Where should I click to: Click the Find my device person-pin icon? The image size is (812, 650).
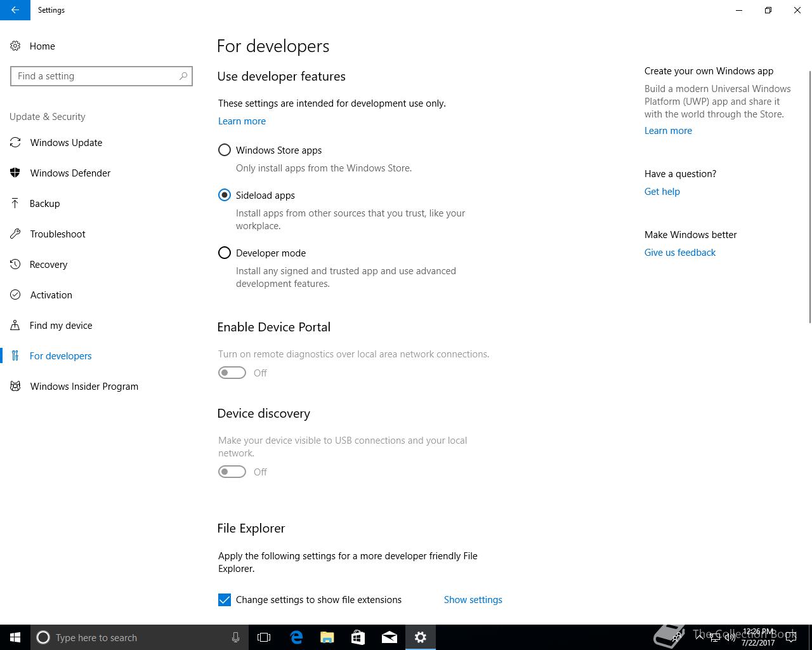point(15,326)
